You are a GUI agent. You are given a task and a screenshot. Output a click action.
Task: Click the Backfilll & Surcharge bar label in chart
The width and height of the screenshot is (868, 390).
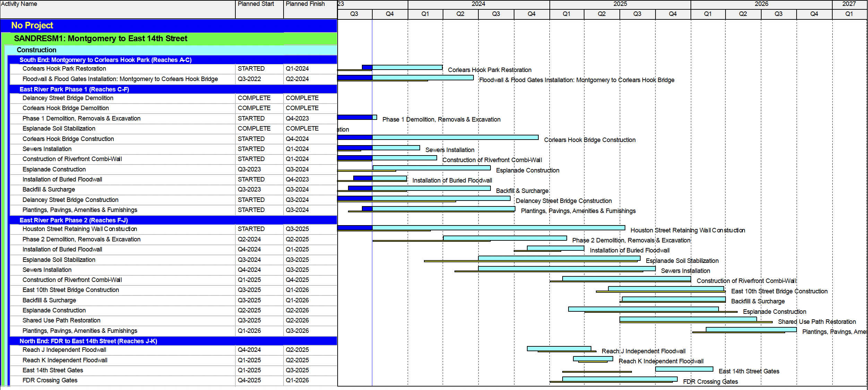pos(758,301)
